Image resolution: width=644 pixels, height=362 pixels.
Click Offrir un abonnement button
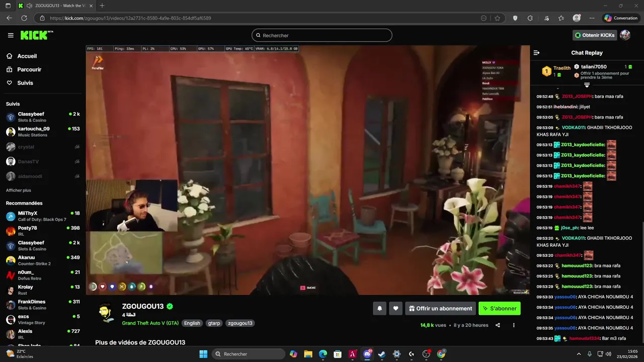coord(440,308)
